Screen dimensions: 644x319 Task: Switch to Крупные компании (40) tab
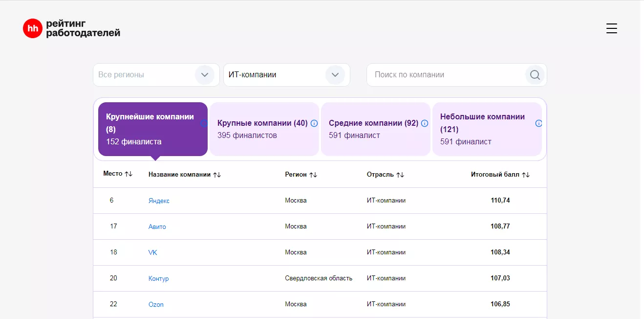pyautogui.click(x=262, y=129)
